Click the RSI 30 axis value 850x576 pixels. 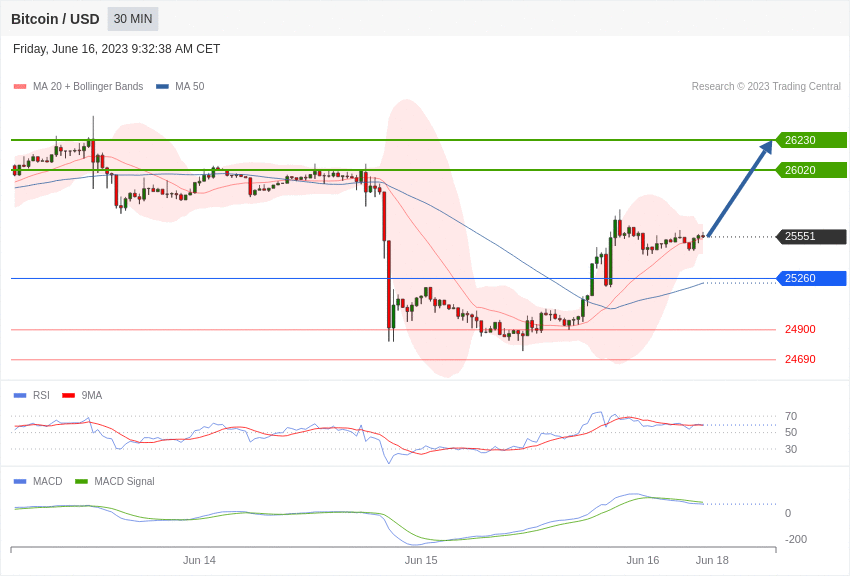(791, 449)
